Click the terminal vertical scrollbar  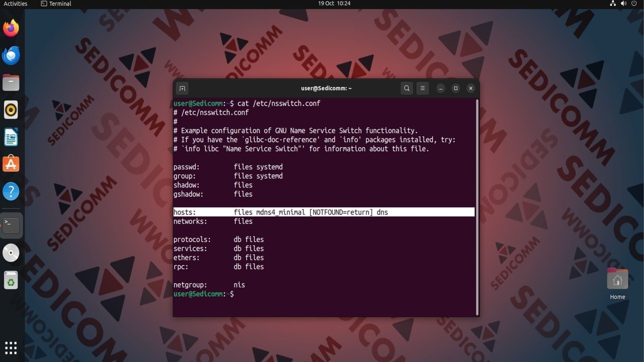point(477,207)
